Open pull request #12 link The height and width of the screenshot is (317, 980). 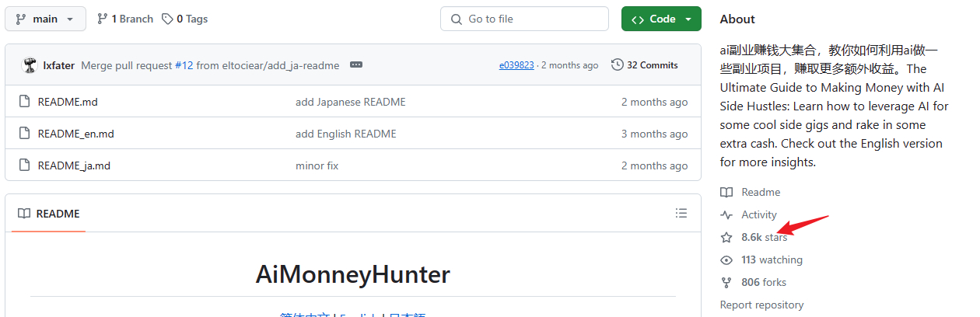click(184, 65)
